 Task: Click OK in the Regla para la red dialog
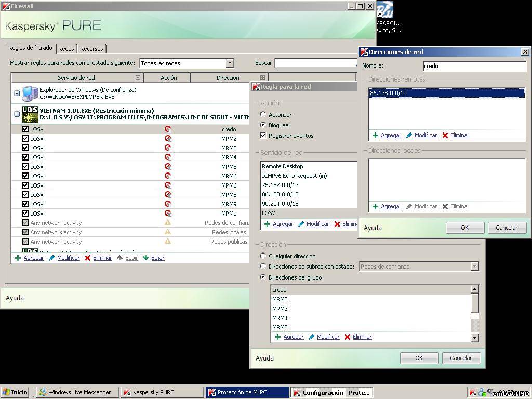tap(419, 358)
